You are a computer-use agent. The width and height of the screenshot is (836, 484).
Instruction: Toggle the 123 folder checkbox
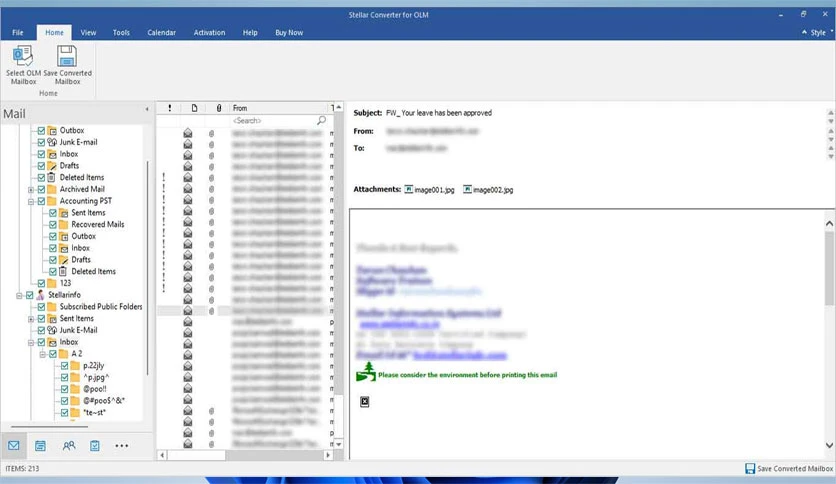(41, 283)
